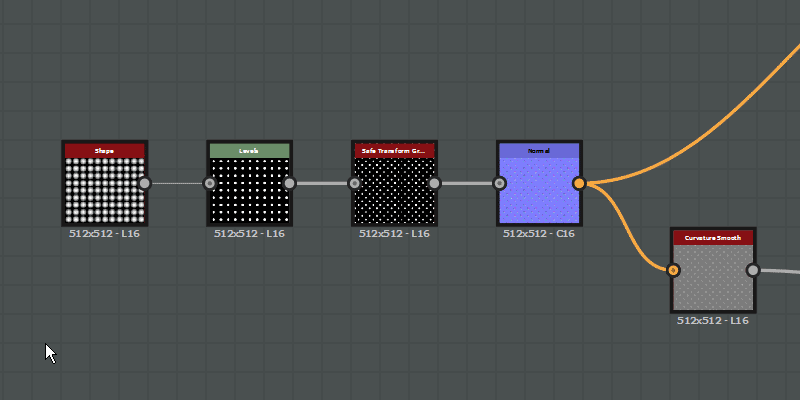Select the Curvature Smooth node header
This screenshot has width=800, height=400.
pos(713,237)
